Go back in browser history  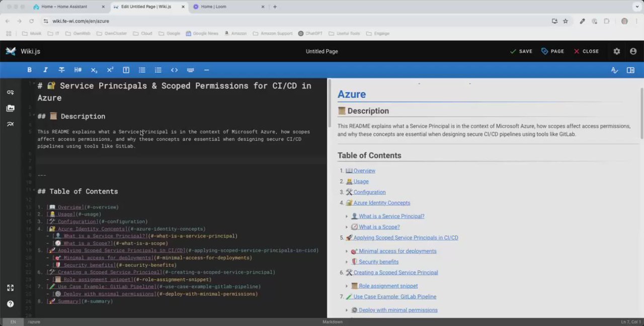(x=8, y=21)
